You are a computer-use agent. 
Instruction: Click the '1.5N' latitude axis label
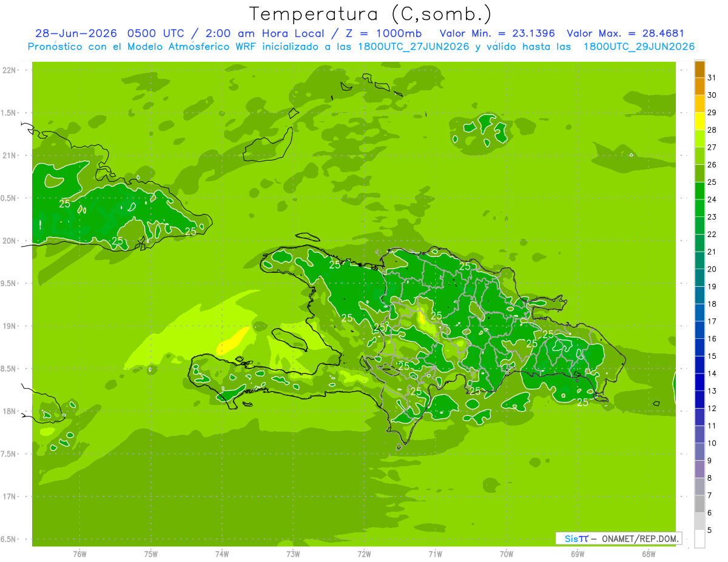pos(9,113)
